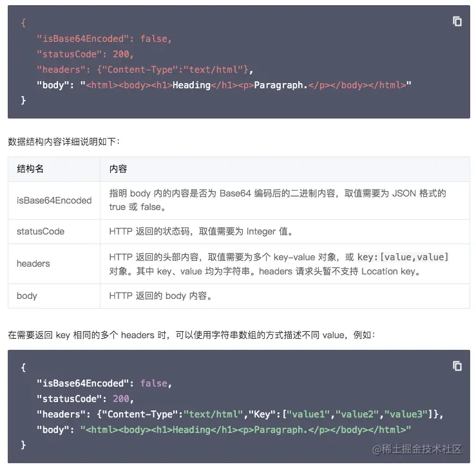
Task: Click the "isBase64Encoded": false line in first code block
Action: (x=104, y=39)
